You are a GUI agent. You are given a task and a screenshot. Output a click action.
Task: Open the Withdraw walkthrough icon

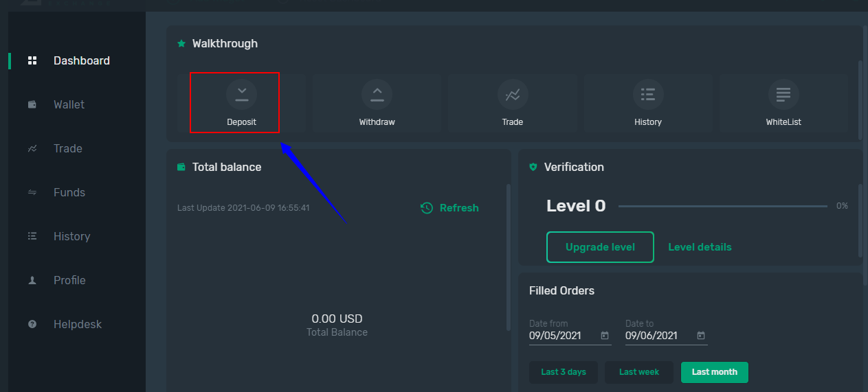pyautogui.click(x=377, y=95)
